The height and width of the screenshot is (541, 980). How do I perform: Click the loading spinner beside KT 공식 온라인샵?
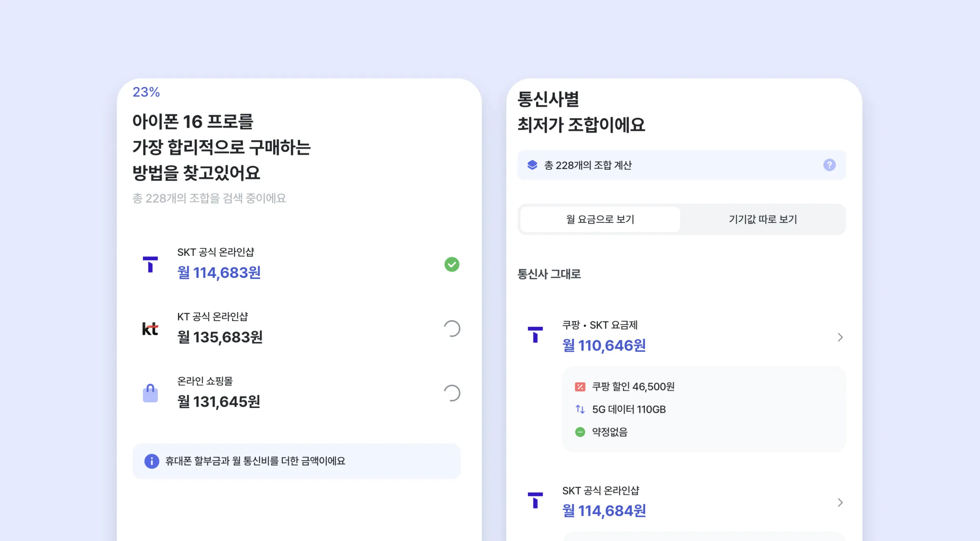pyautogui.click(x=452, y=329)
